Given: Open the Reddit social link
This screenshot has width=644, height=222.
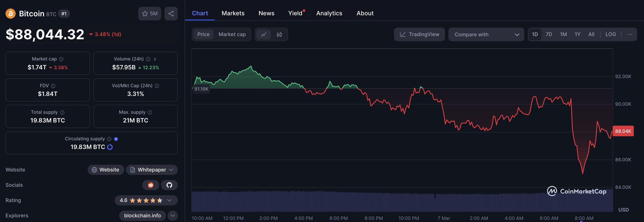Looking at the screenshot, I should tap(151, 185).
